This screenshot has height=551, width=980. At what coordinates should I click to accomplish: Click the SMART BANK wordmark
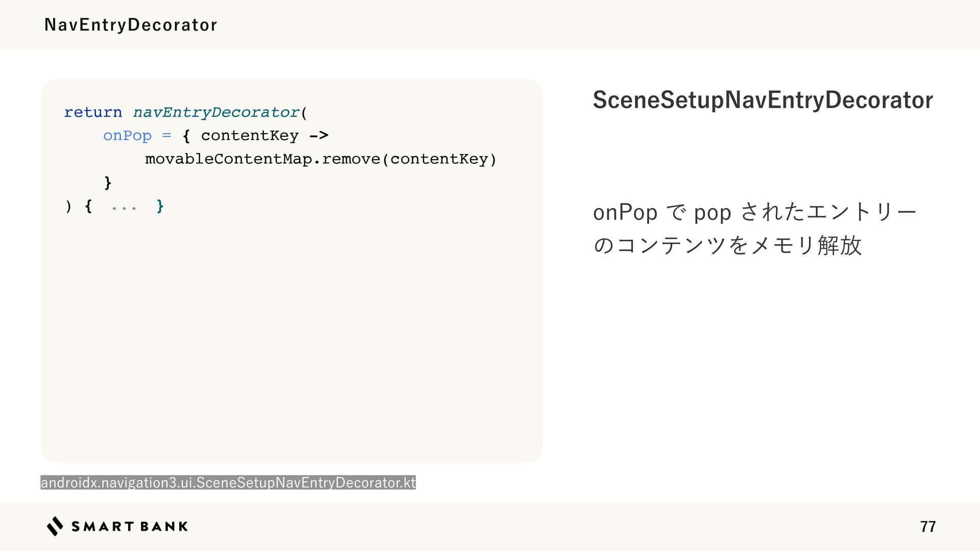pyautogui.click(x=130, y=527)
